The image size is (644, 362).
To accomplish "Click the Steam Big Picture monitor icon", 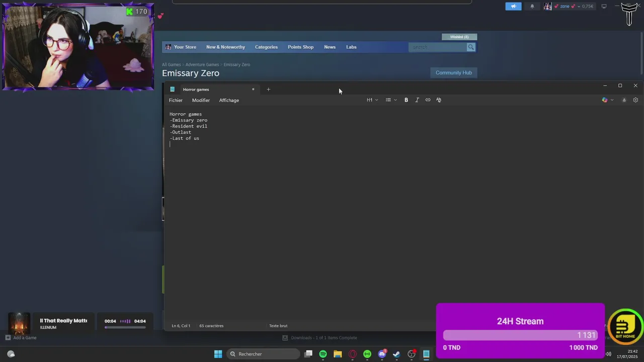I will click(604, 7).
